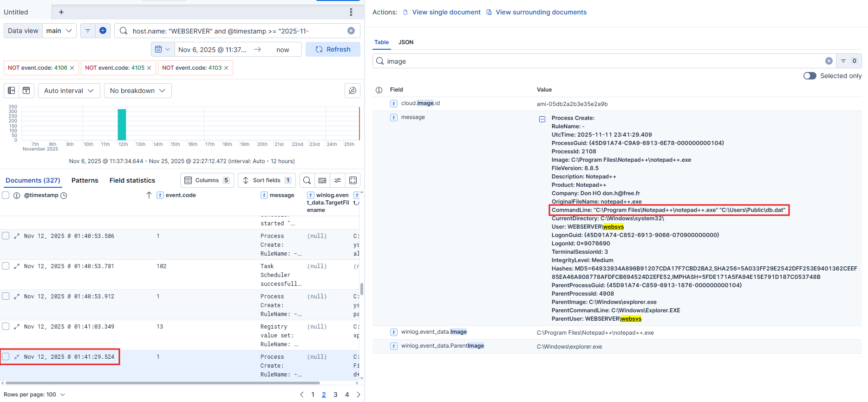
Task: Open Rows per page selector
Action: coord(34,395)
